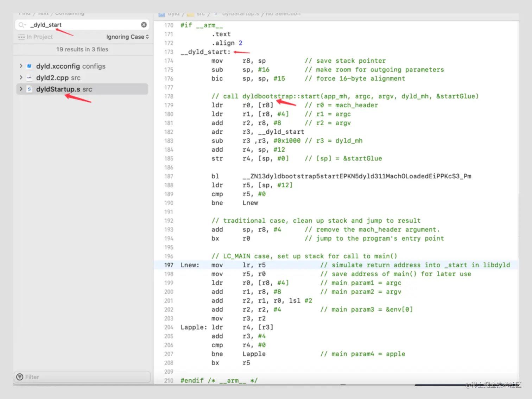Click the '.align 2' directive

pyautogui.click(x=227, y=43)
